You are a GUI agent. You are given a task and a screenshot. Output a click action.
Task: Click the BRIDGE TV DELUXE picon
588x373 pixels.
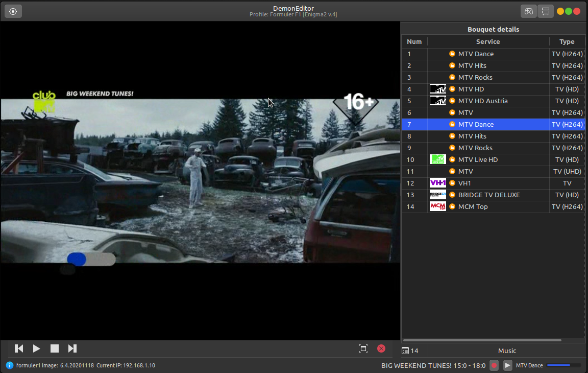click(x=437, y=195)
